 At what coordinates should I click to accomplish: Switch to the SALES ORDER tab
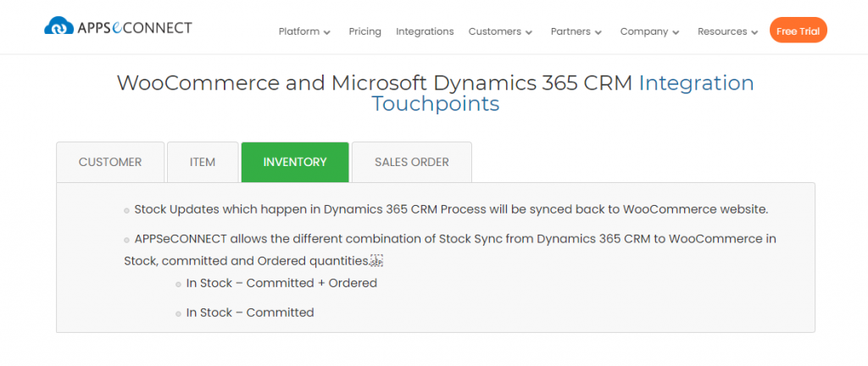[412, 162]
